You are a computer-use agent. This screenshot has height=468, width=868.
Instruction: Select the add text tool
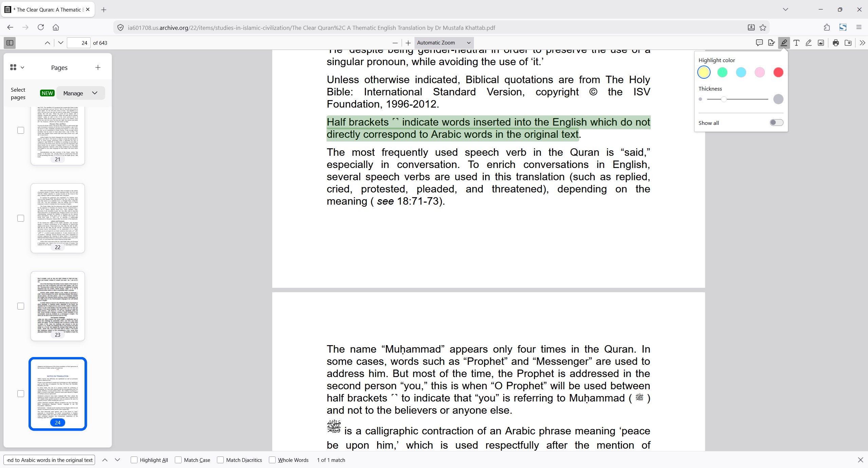coord(796,43)
